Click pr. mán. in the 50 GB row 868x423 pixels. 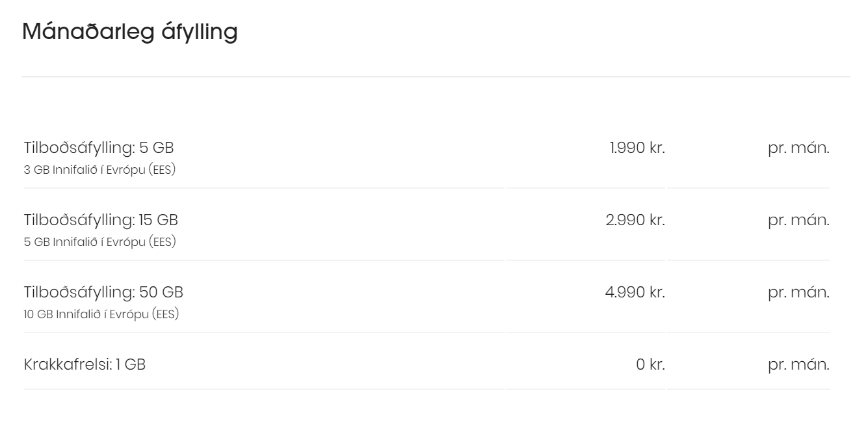tap(798, 292)
